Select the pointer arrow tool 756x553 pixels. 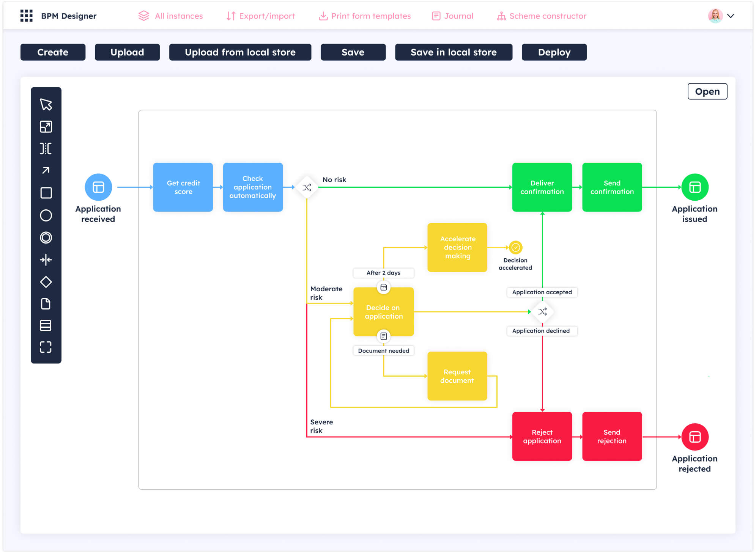46,104
